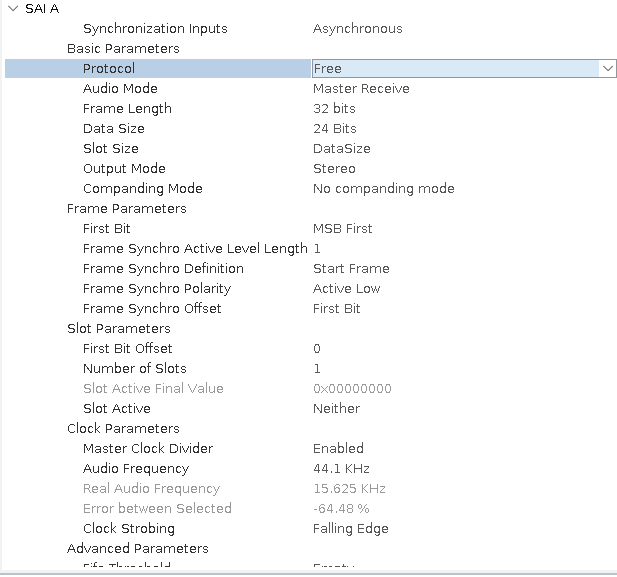617x577 pixels.
Task: Collapse the SAI A section chevron
Action: [x=12, y=9]
